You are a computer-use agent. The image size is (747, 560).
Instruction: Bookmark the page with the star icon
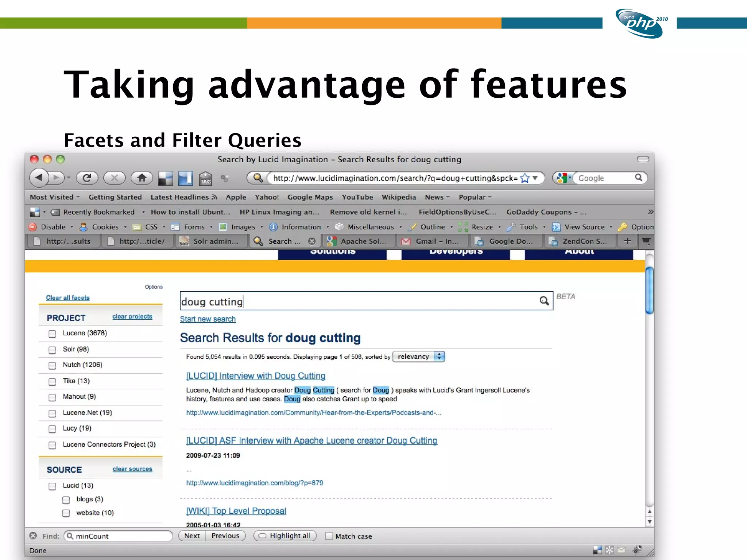click(525, 178)
